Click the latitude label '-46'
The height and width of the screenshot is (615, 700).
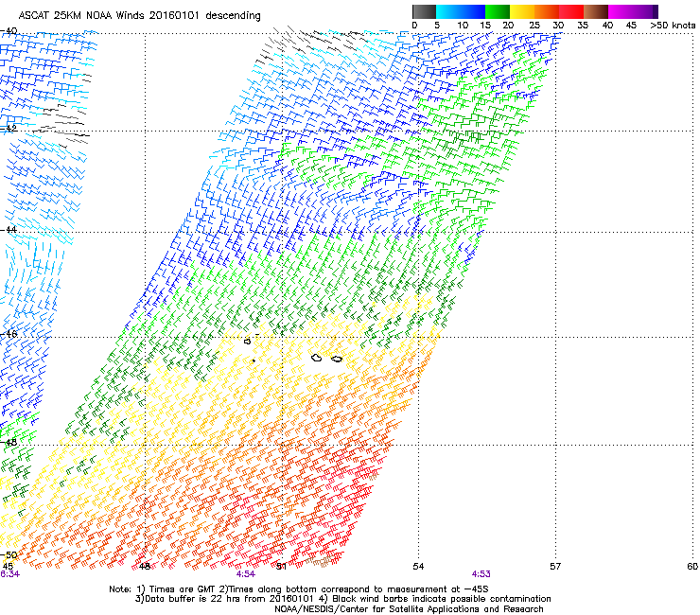point(9,334)
